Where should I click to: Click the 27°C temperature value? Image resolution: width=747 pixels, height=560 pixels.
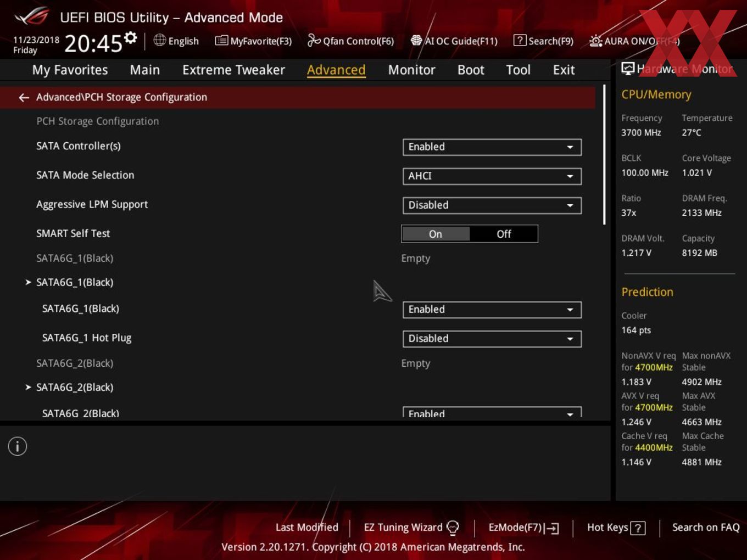click(x=692, y=132)
